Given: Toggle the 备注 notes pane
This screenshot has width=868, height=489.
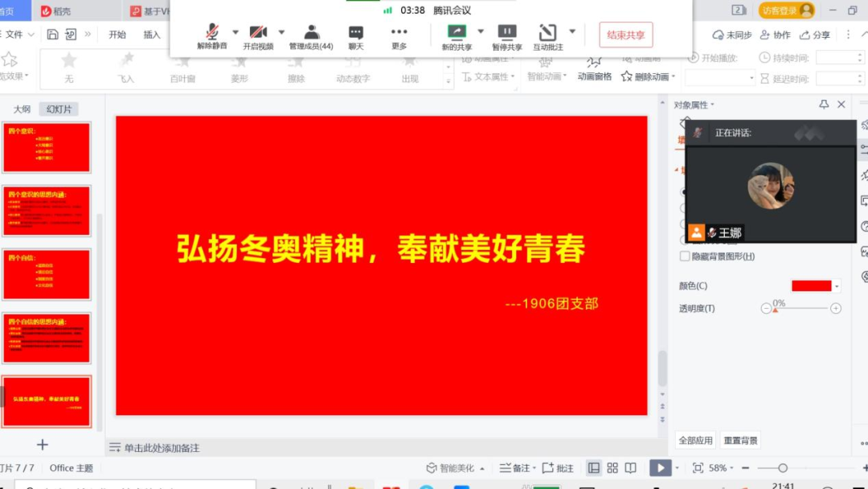Looking at the screenshot, I should click(515, 468).
